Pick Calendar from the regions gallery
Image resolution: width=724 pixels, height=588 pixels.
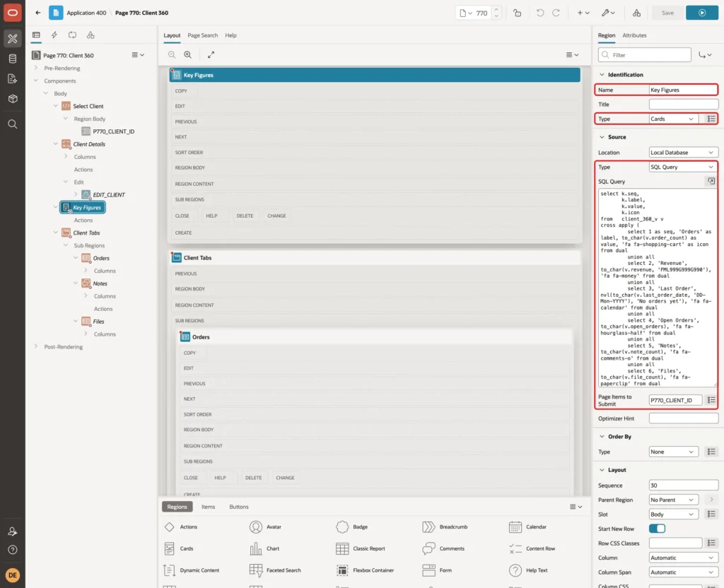pyautogui.click(x=527, y=527)
